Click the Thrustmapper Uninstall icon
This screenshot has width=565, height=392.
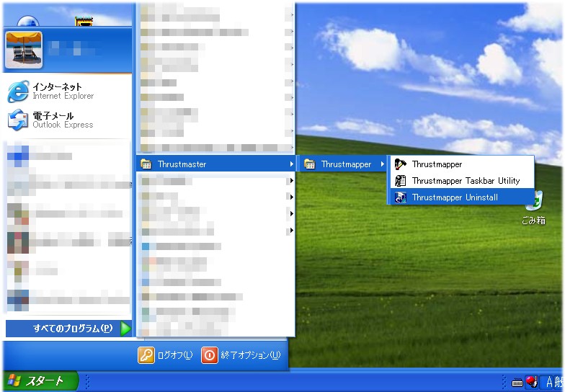tap(401, 197)
